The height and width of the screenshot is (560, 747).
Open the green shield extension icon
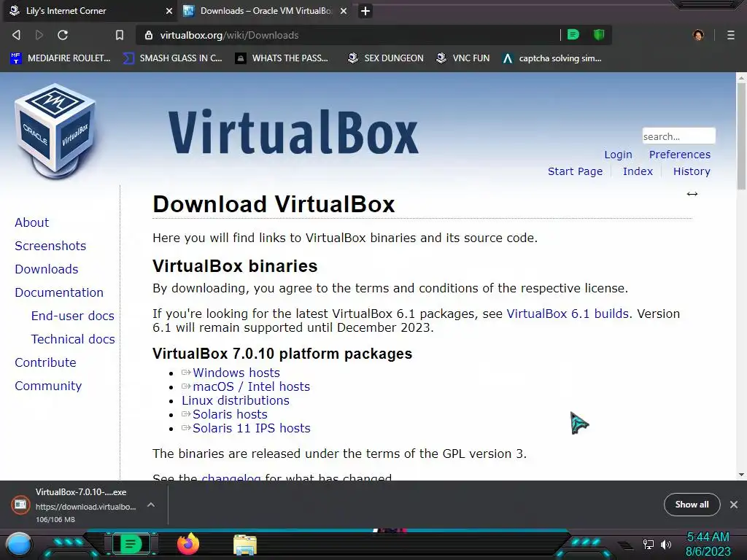pyautogui.click(x=599, y=34)
